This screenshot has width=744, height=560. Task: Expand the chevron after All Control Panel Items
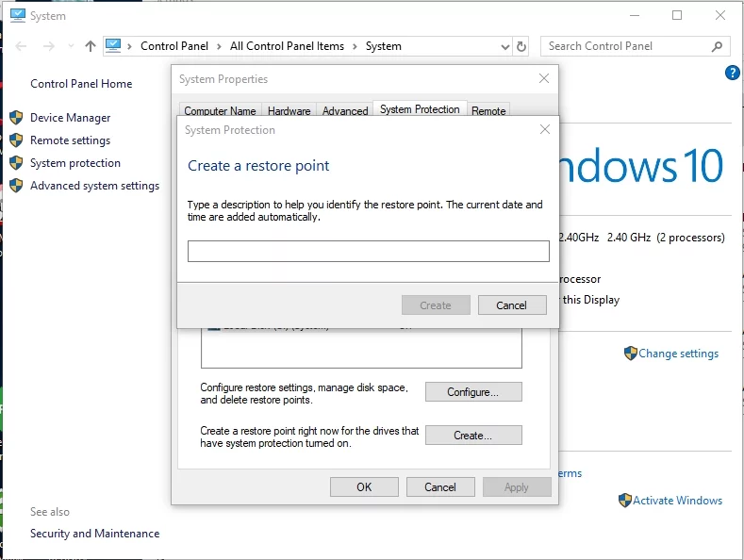355,46
